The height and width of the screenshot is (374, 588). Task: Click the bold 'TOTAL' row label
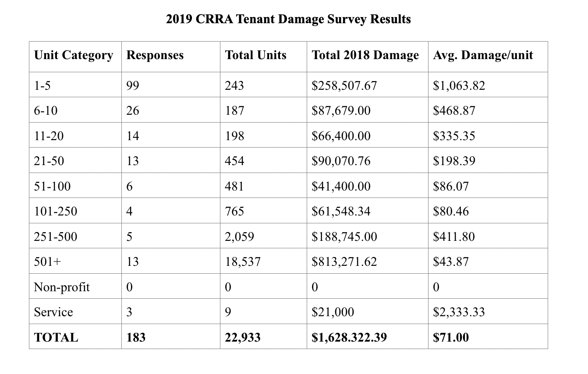tap(56, 337)
